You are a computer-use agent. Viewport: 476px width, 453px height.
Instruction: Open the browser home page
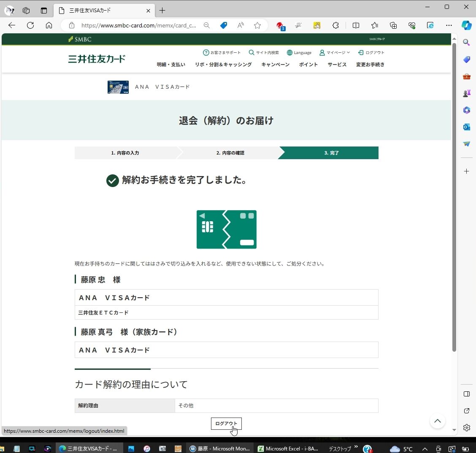49,25
